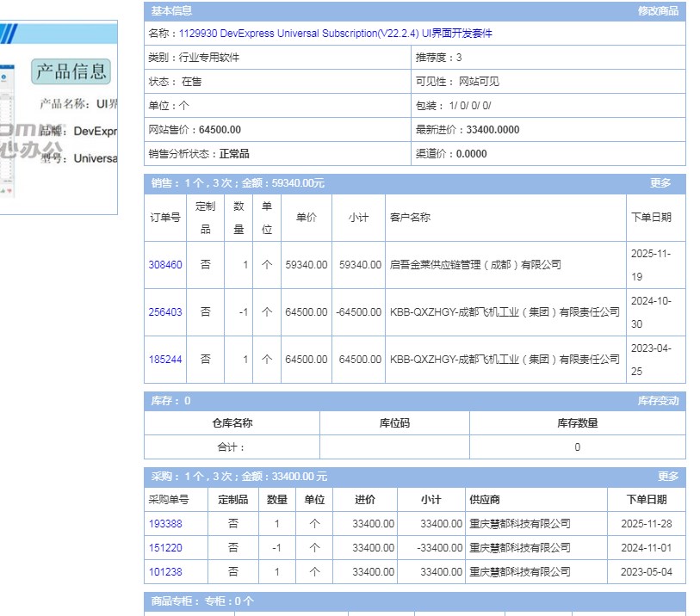Click the 仓库名称 column header
This screenshot has height=616, width=700.
click(x=232, y=423)
